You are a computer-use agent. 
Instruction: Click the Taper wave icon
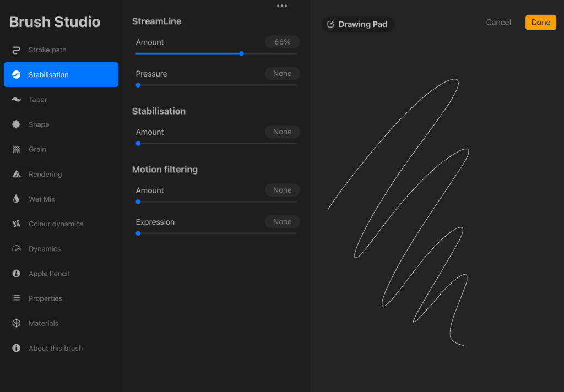16,100
